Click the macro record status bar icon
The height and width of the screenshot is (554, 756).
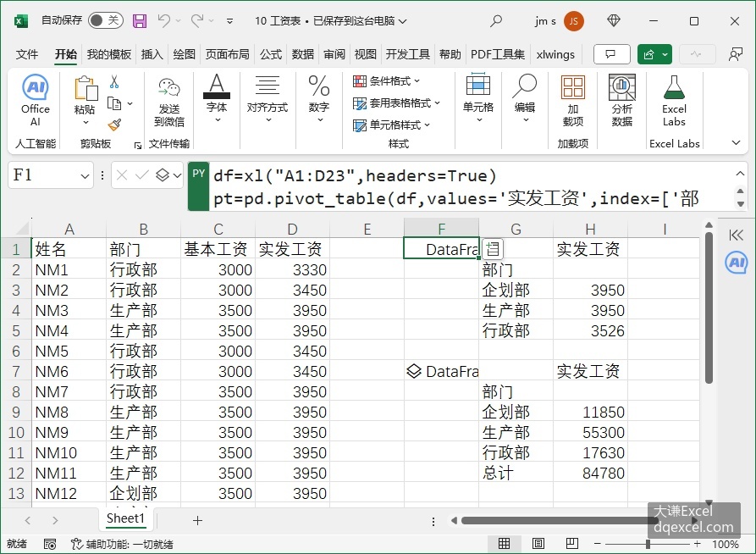50,544
